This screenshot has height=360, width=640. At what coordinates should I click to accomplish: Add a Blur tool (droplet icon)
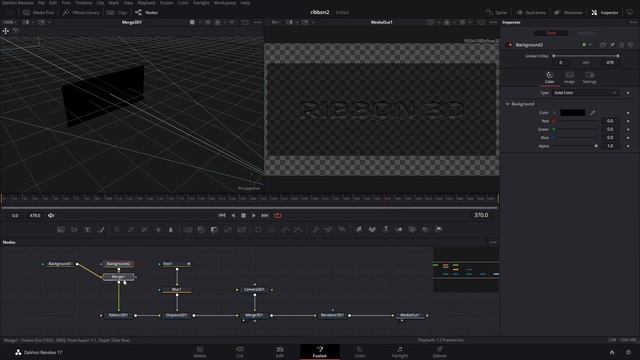pyautogui.click(x=171, y=230)
